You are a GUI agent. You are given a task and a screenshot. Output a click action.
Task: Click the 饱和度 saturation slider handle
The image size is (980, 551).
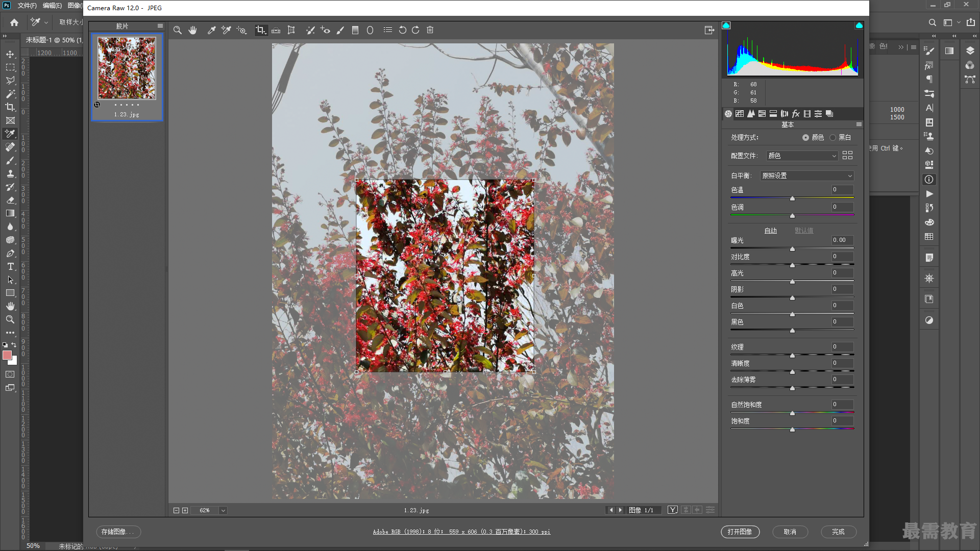click(x=792, y=430)
